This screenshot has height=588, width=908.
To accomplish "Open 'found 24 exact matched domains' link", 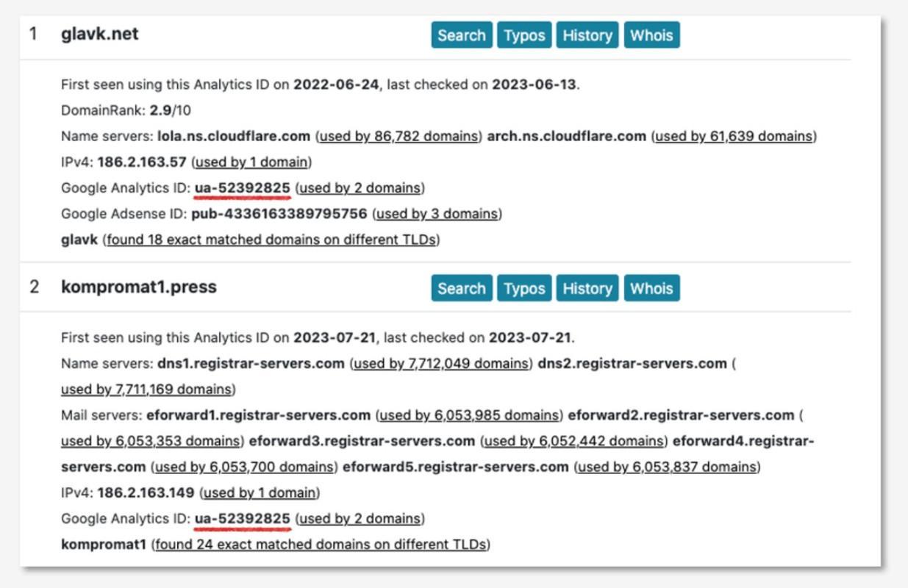I will click(321, 545).
